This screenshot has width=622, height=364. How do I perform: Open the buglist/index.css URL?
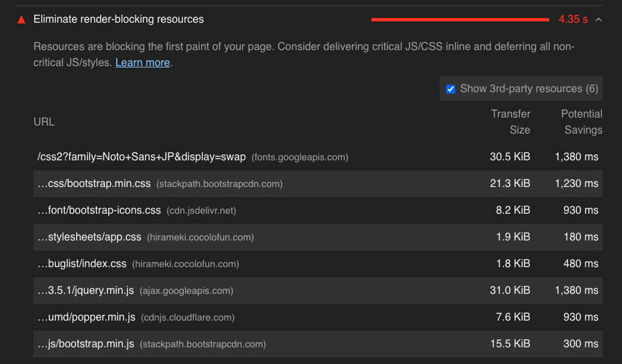(82, 264)
